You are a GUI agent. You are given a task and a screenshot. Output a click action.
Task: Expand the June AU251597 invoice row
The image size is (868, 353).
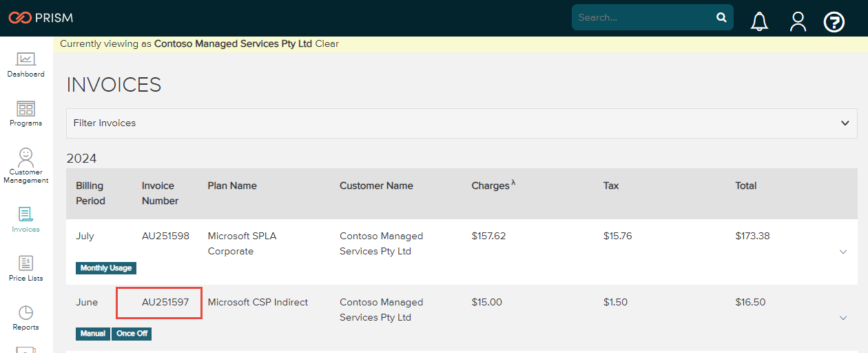(x=843, y=318)
